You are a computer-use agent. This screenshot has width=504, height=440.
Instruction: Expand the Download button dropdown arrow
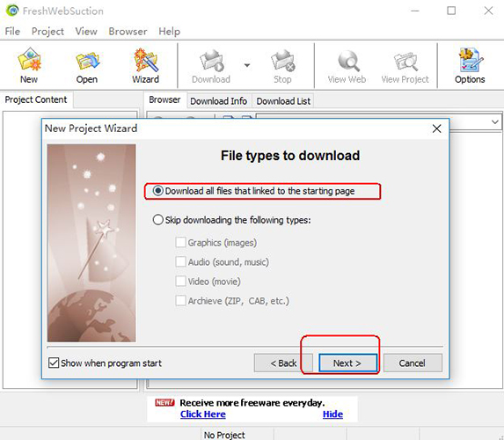247,65
